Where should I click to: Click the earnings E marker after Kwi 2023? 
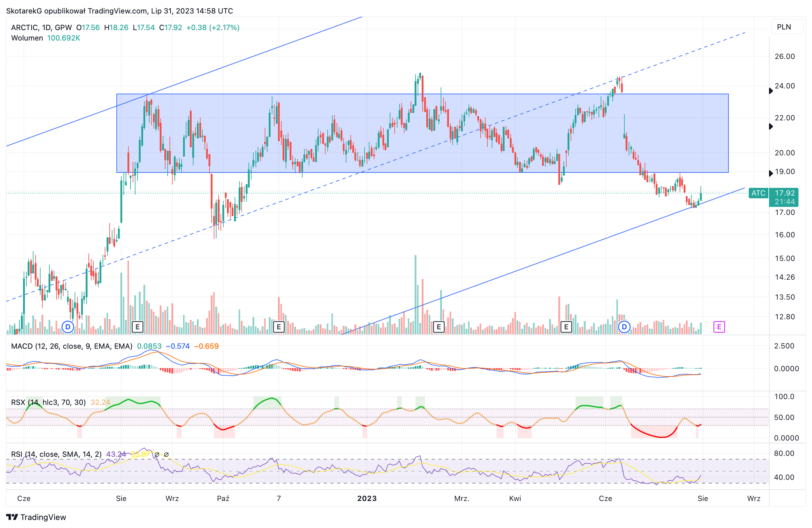566,327
